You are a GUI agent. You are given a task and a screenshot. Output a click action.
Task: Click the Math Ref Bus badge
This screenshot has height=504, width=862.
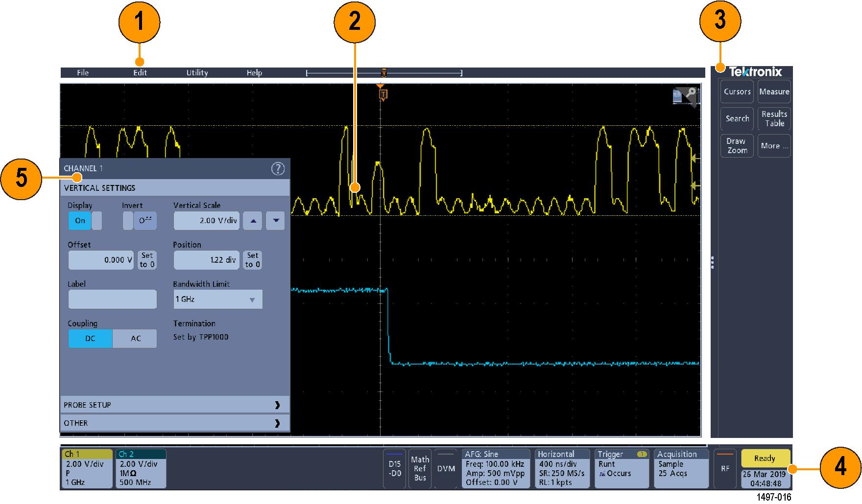pyautogui.click(x=420, y=469)
